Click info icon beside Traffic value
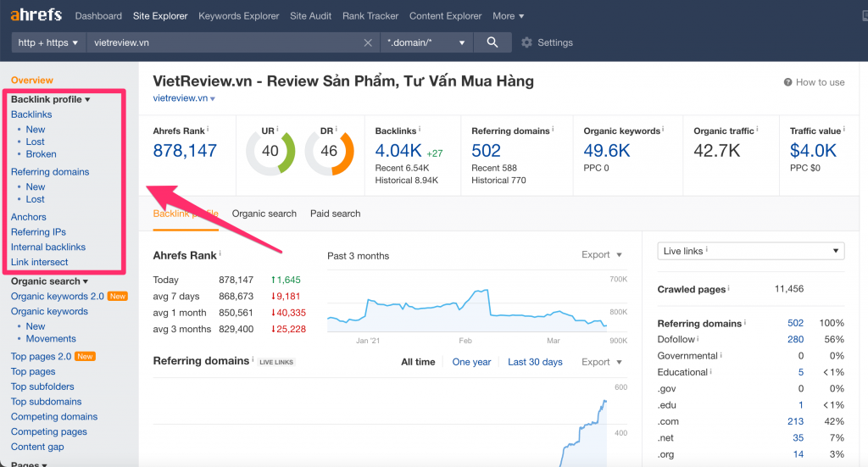Screen dimensions: 868x467 (x=843, y=129)
